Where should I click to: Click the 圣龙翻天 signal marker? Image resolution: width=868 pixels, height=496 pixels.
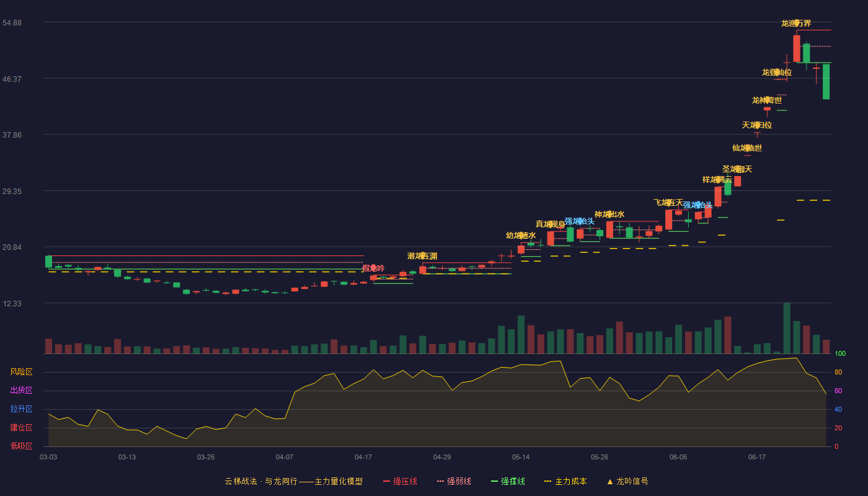737,169
